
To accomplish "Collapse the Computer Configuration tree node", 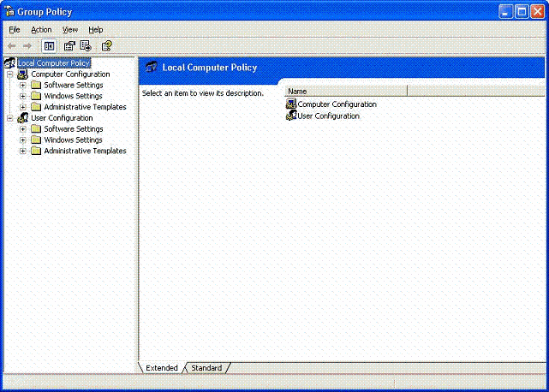I will point(10,74).
